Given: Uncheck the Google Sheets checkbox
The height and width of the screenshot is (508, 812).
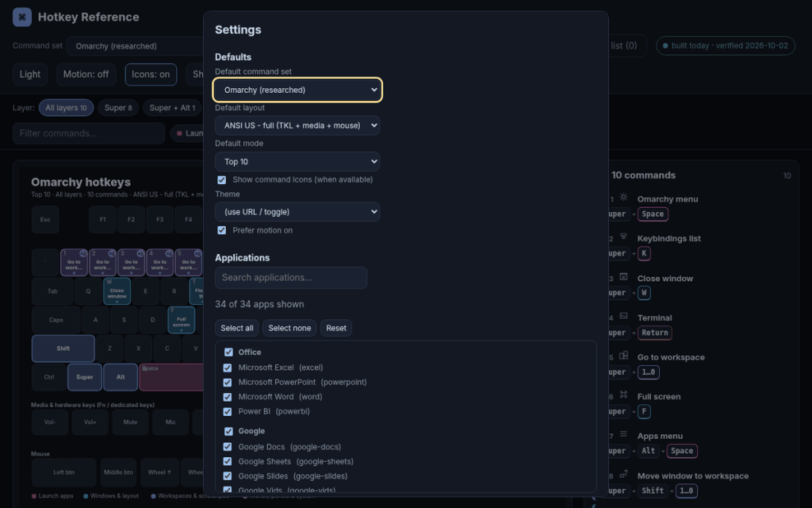Looking at the screenshot, I should point(228,461).
